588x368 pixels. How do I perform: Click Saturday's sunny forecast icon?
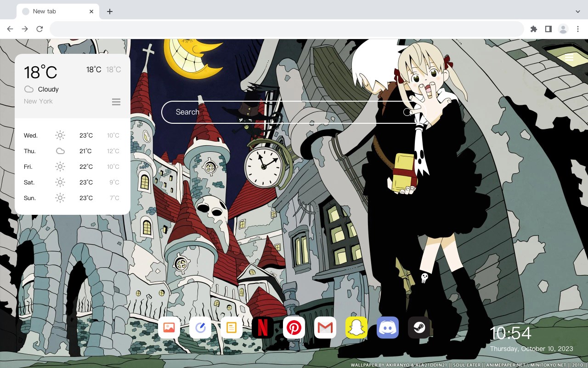[x=60, y=182]
